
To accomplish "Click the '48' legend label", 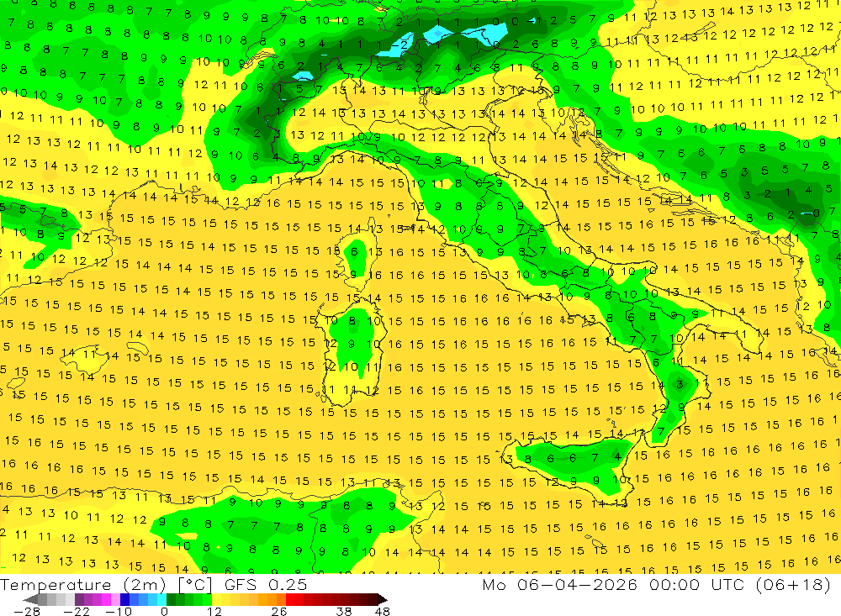I will 383,612.
